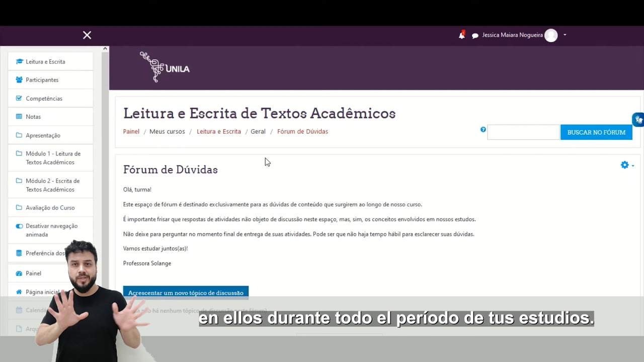Click the Competências checkmark icon
Viewport: 644px width, 362px height.
coord(19,98)
